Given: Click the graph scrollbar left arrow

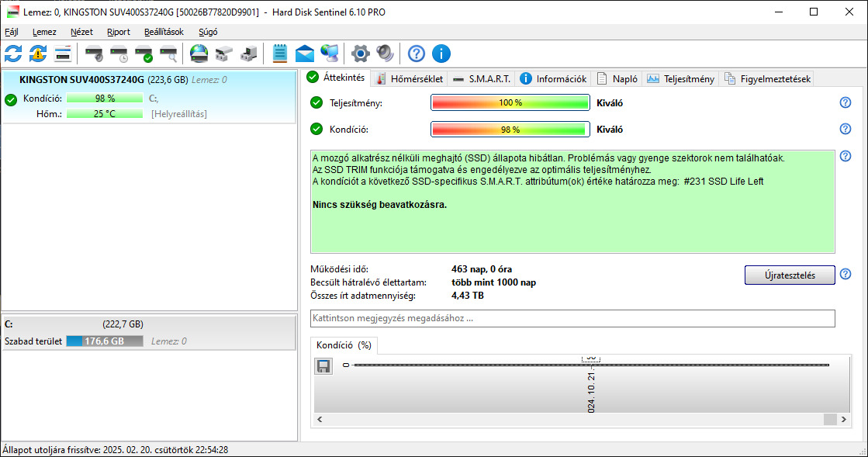Looking at the screenshot, I should click(320, 419).
